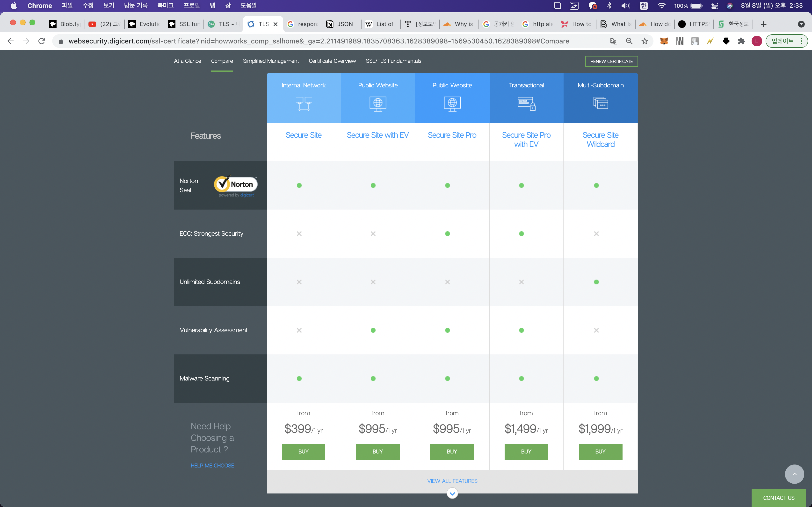Open the MetaMask fox extension
Screen dimensions: 812x507
tap(664, 41)
